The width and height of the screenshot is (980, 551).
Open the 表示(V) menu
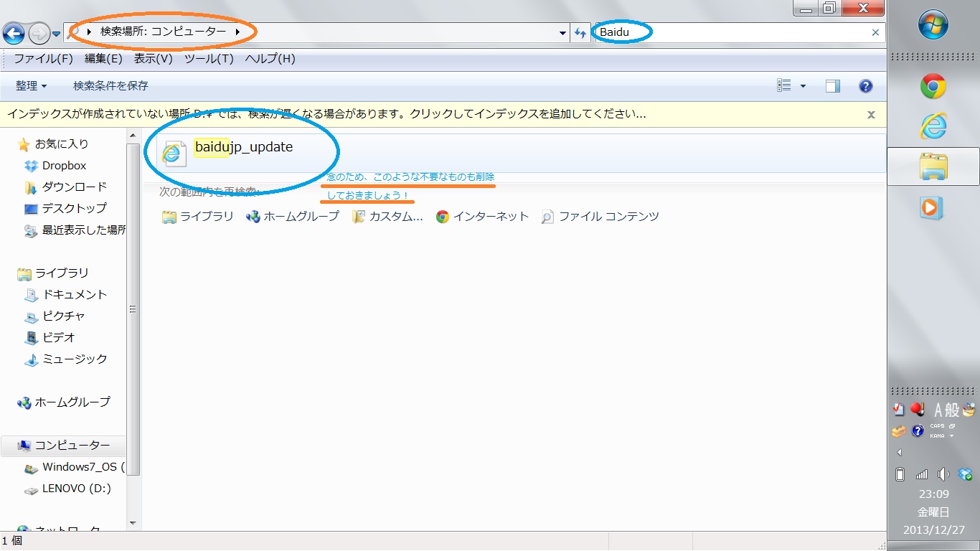[153, 59]
